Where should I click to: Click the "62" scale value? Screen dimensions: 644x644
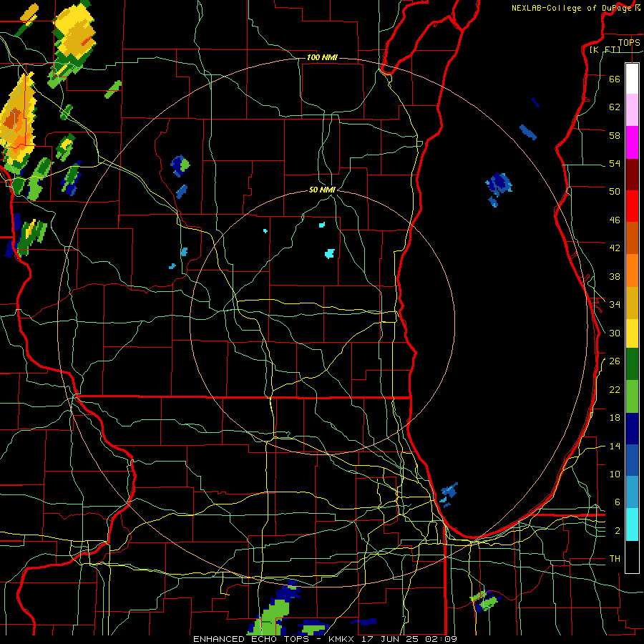coord(615,107)
